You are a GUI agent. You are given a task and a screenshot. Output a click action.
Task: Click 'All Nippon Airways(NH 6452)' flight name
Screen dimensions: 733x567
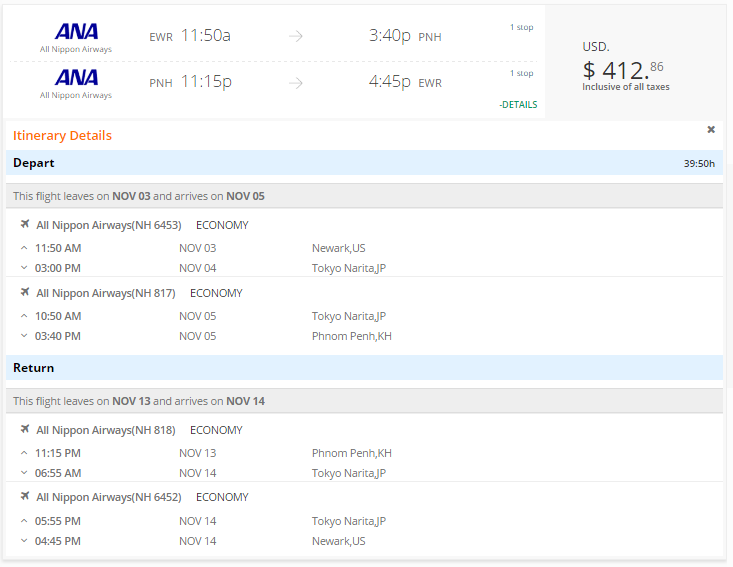[109, 497]
